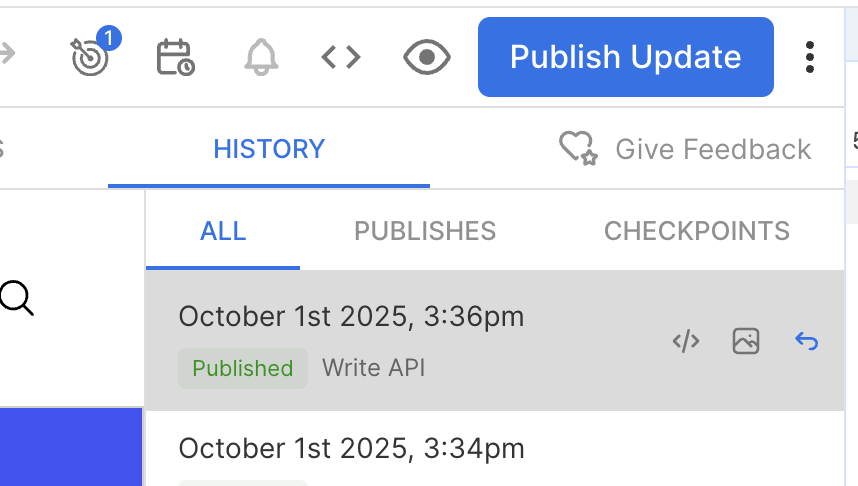Click the Give Feedback link
Screen dimensions: 858x486
pyautogui.click(x=713, y=149)
